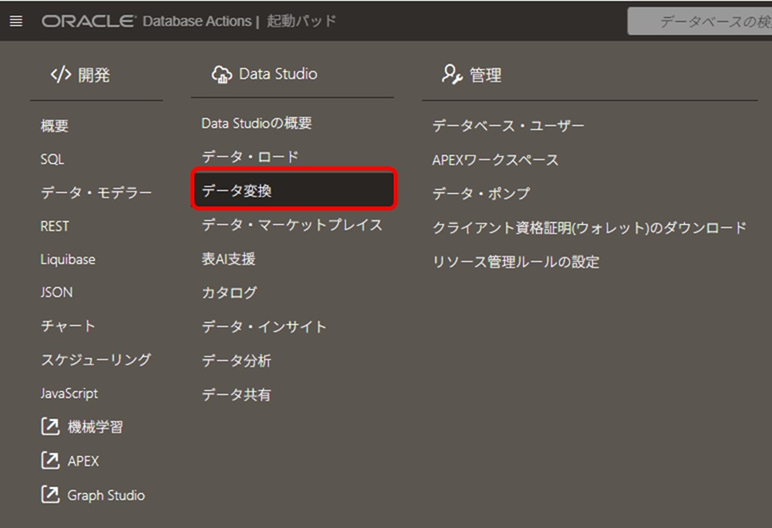Click the Database Actions title text
This screenshot has width=772, height=528.
coord(197,21)
